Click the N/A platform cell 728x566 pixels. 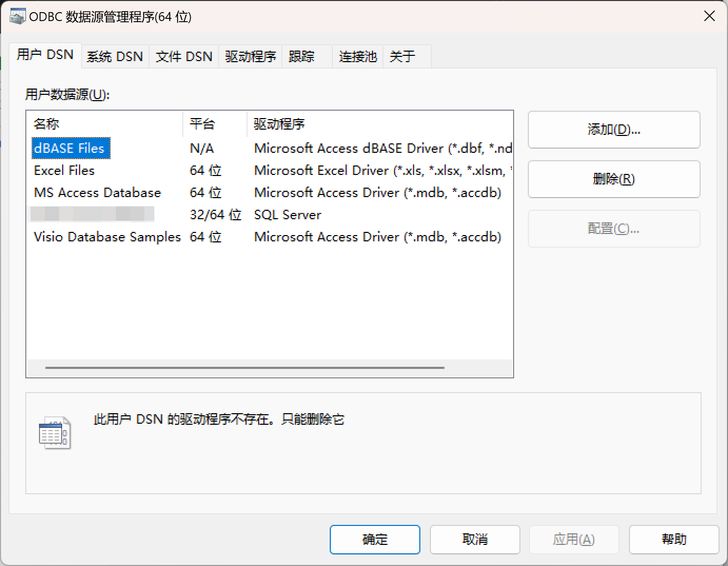[x=202, y=149]
